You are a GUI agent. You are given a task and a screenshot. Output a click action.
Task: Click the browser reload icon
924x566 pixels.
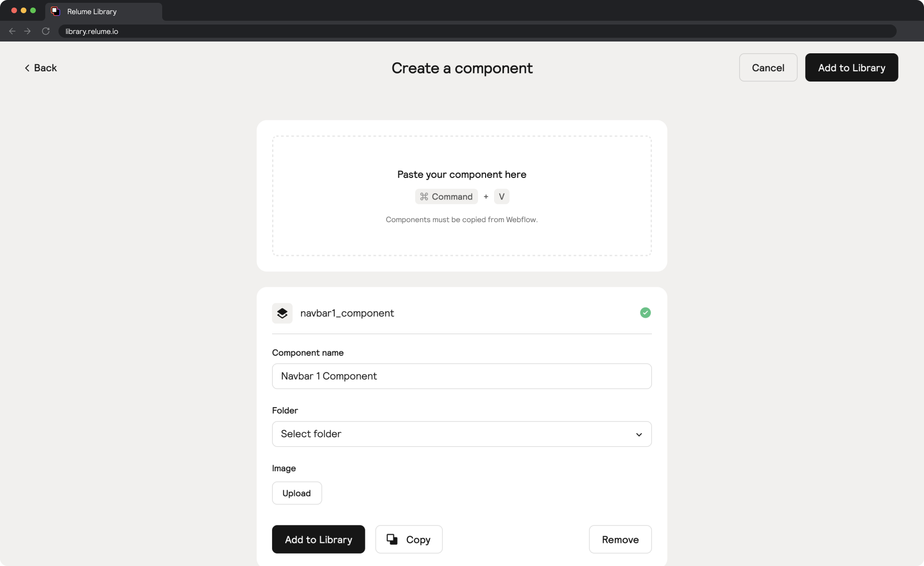[x=46, y=31]
